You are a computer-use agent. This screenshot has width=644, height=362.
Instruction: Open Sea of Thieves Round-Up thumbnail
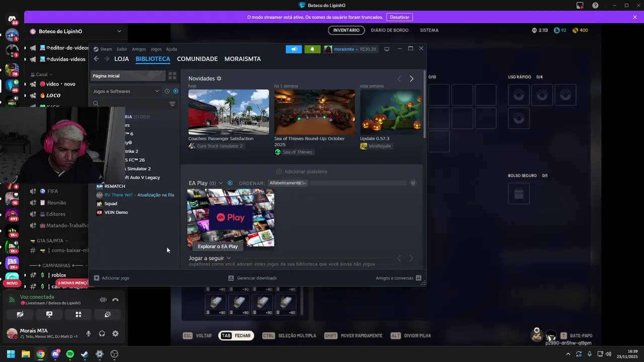pyautogui.click(x=314, y=112)
